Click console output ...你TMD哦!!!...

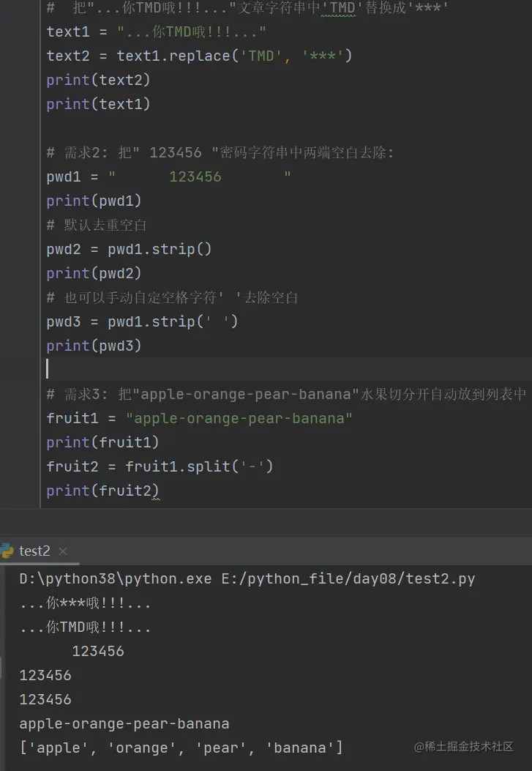coord(85,627)
